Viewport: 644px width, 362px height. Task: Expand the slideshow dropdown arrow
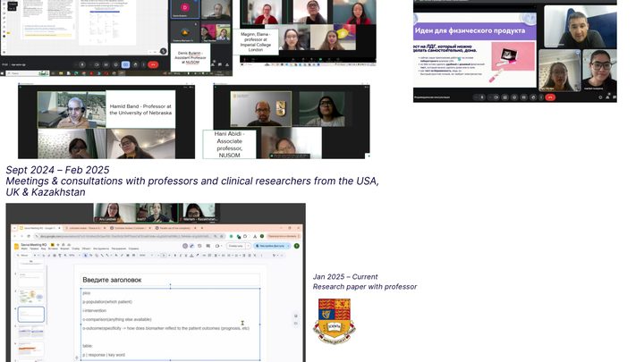248,246
